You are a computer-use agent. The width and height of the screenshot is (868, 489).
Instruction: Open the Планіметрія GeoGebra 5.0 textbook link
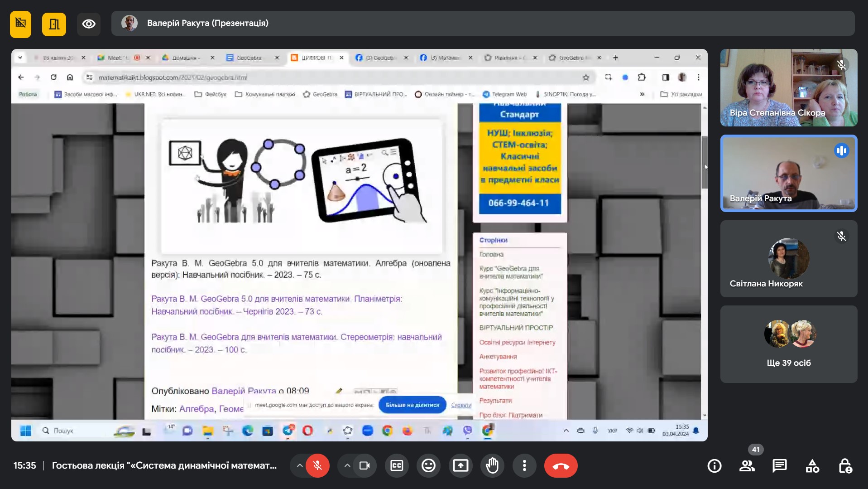pos(277,305)
